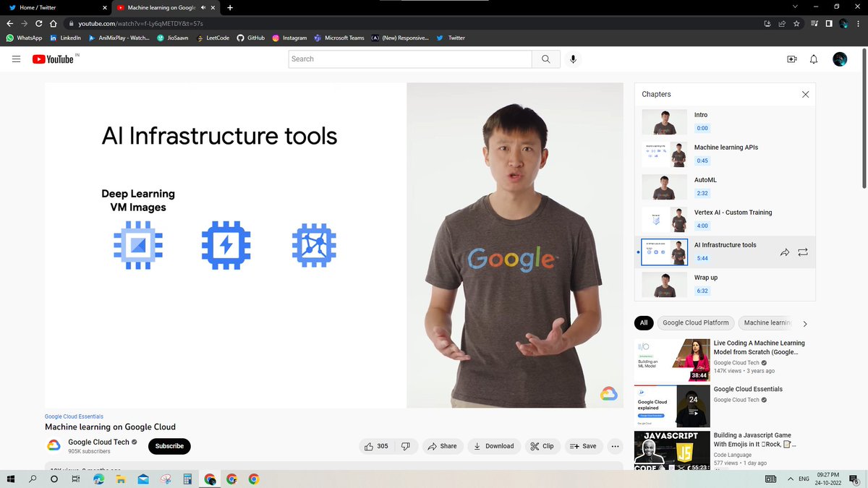
Task: Jump to the Intro chapter
Action: 725,122
